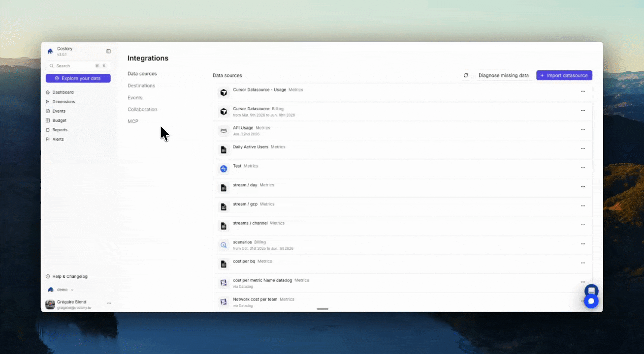Click the Network cost per team name

point(255,299)
